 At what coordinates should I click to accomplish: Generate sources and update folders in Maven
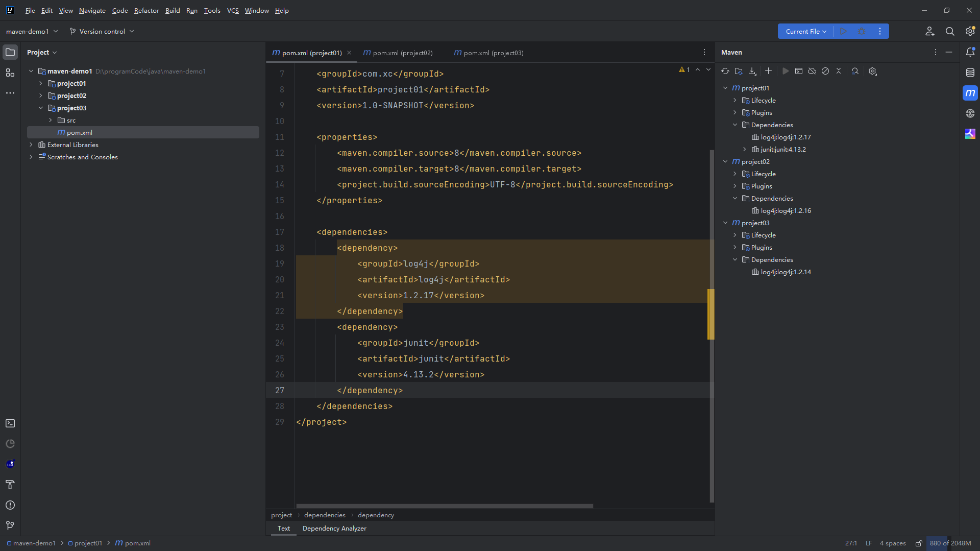coord(739,71)
